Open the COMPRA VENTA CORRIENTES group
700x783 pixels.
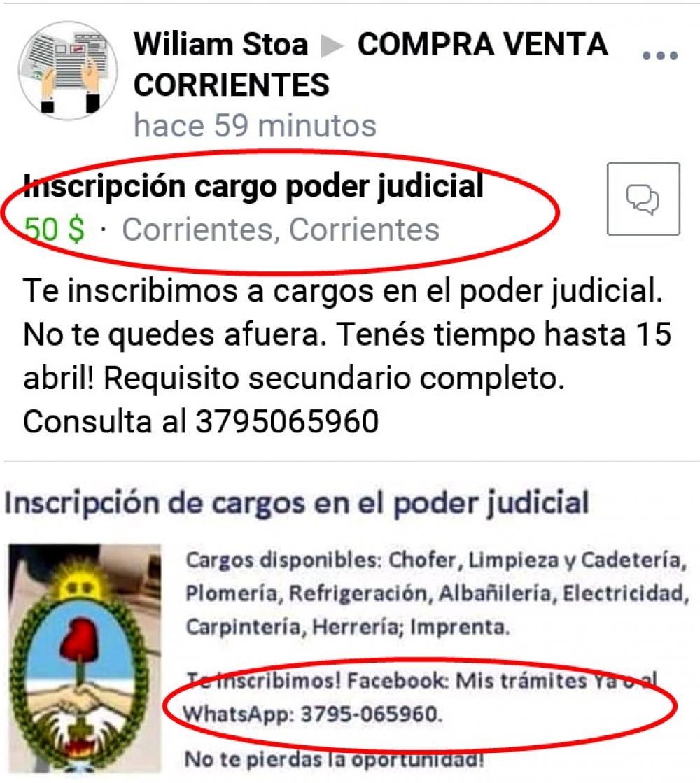[x=370, y=64]
